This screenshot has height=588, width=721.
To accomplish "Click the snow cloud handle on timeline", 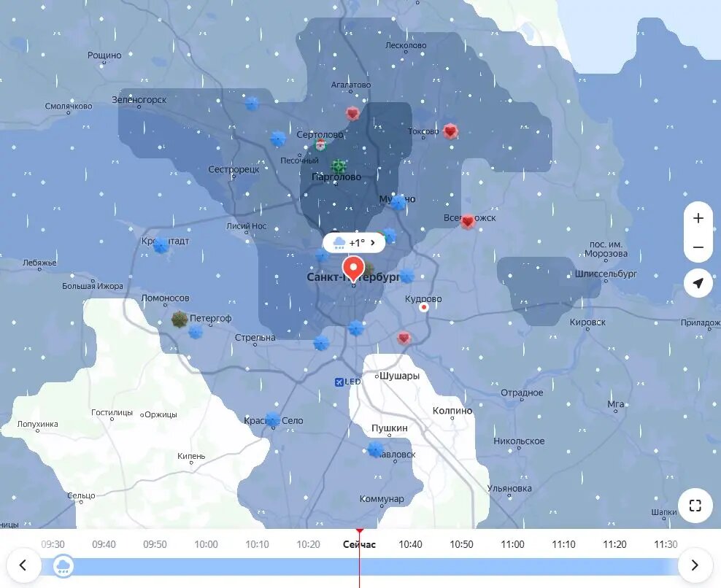I will pyautogui.click(x=63, y=566).
